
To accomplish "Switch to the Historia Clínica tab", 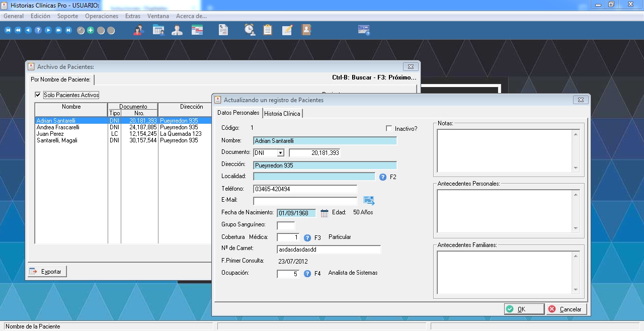I will click(x=282, y=114).
